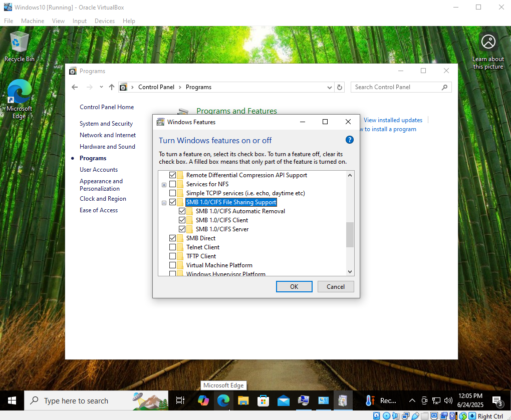This screenshot has height=420, width=511.
Task: Enable Virtual Machine Platform checkbox
Action: coord(172,265)
